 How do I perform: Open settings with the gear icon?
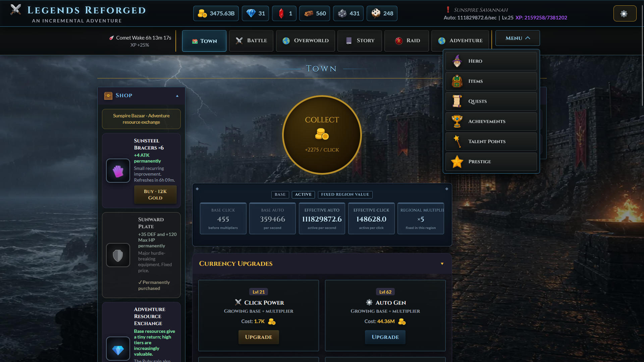[625, 13]
